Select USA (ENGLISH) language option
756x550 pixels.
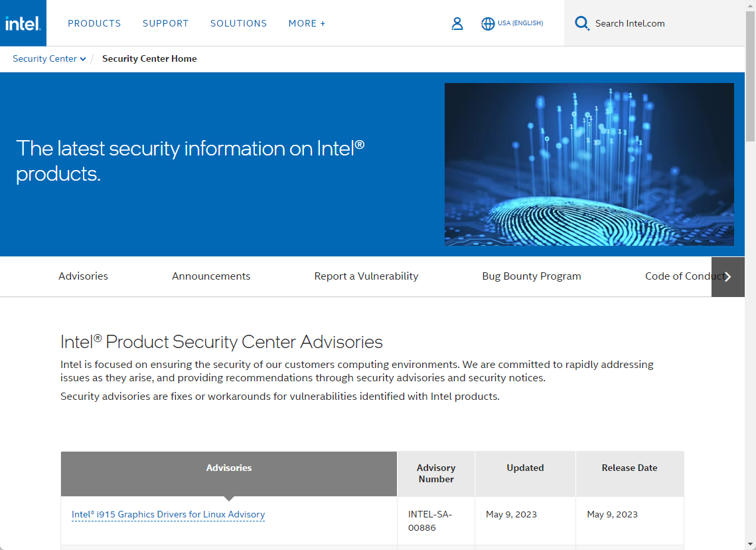pyautogui.click(x=522, y=23)
